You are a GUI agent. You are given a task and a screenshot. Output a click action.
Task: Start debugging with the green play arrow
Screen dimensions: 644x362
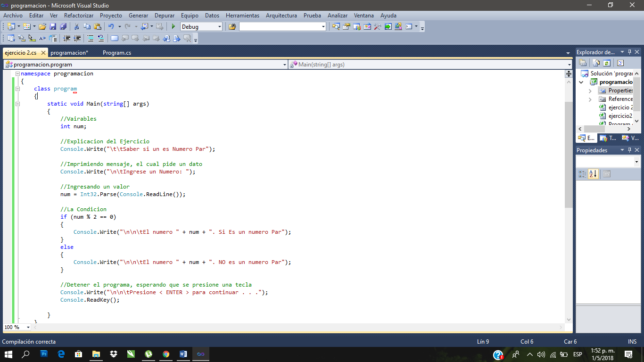[173, 26]
